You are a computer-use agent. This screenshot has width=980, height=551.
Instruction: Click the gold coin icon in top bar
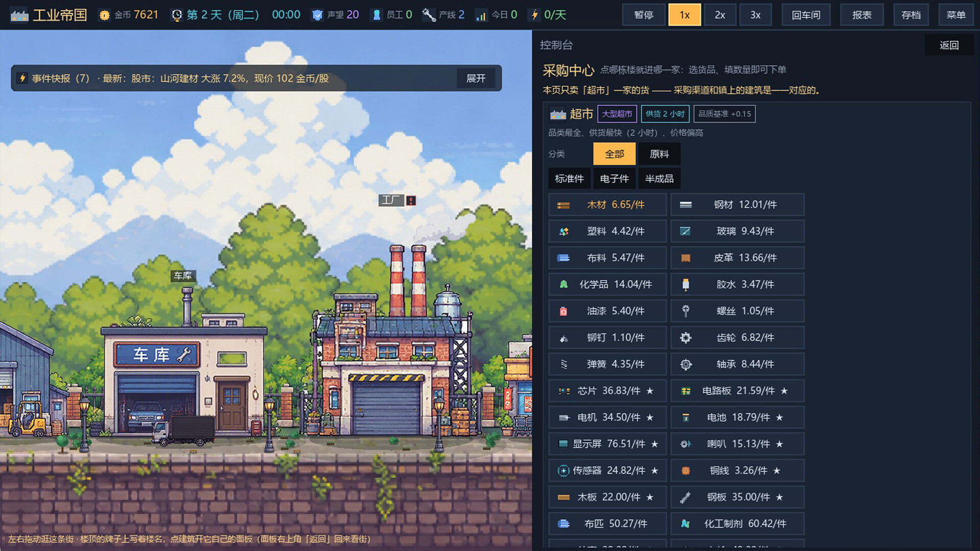(105, 15)
